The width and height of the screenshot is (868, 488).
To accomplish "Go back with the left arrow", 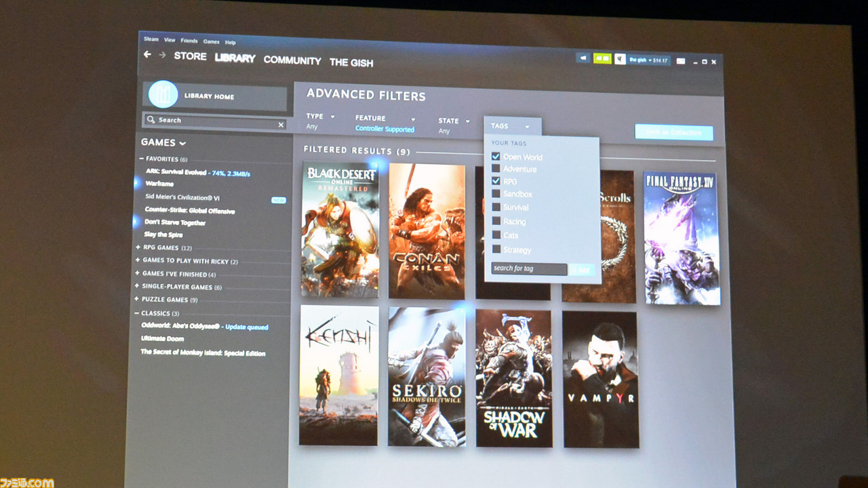I will point(147,54).
